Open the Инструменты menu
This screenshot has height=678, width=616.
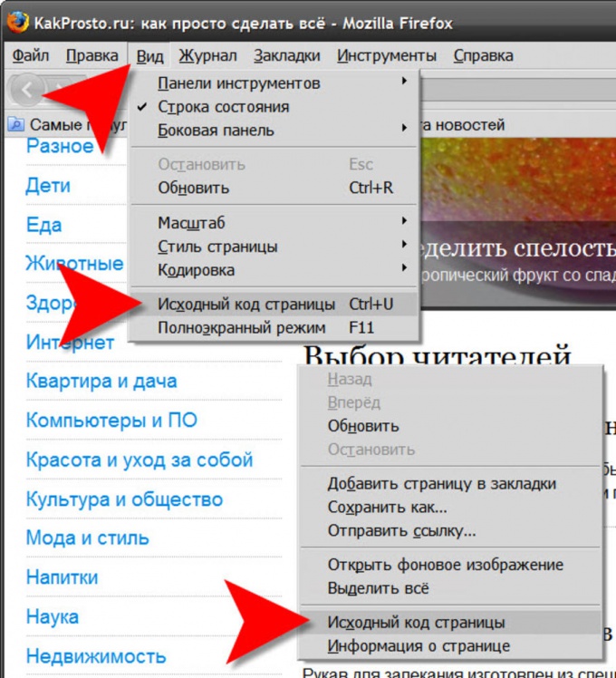click(387, 56)
